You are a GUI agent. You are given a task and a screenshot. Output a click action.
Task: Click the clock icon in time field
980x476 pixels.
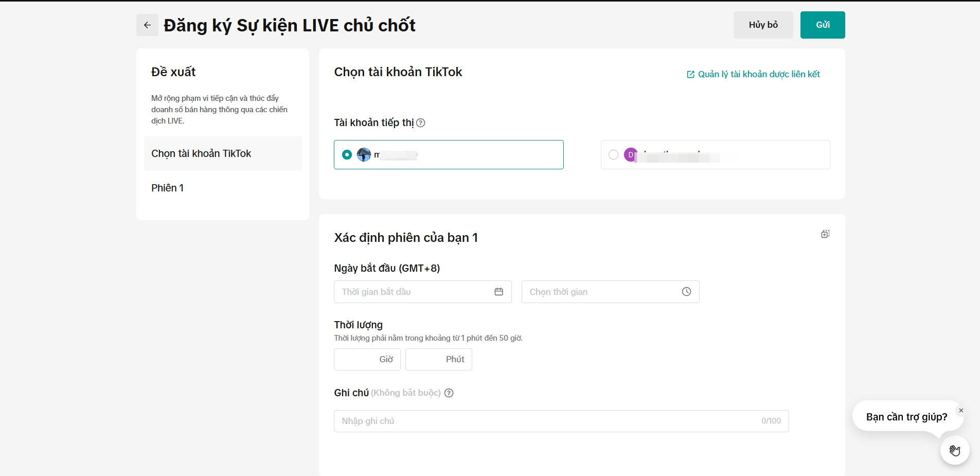tap(686, 292)
